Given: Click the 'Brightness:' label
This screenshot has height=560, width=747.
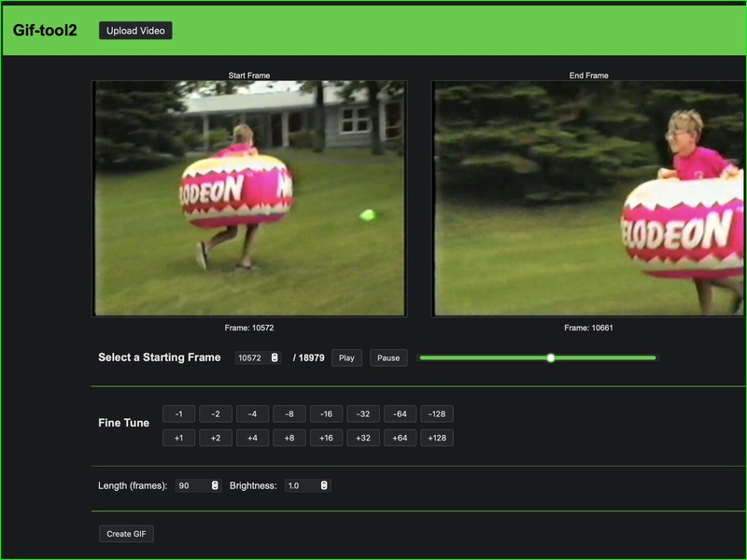Looking at the screenshot, I should click(x=253, y=485).
